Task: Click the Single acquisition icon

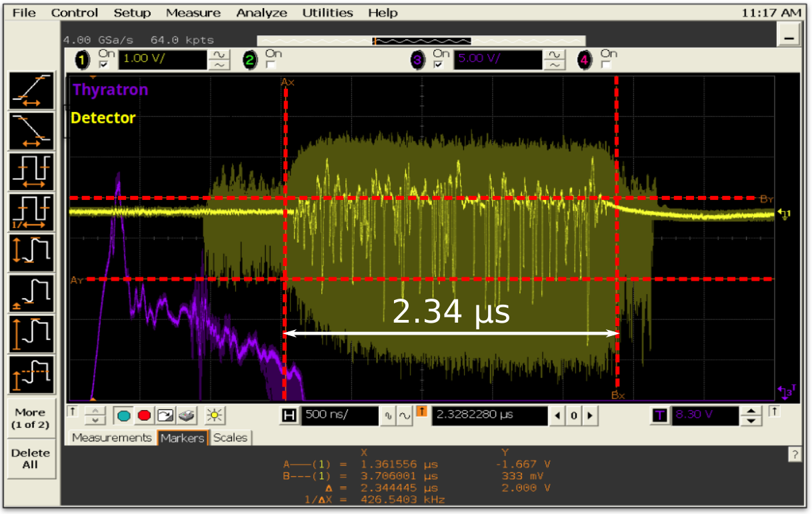Action: tap(165, 415)
